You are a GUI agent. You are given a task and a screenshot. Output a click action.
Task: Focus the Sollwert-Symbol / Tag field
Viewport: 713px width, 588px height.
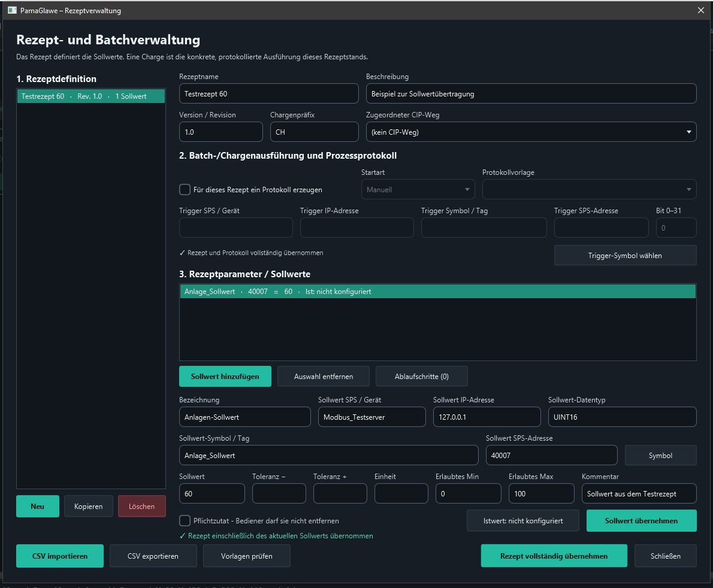tap(328, 455)
